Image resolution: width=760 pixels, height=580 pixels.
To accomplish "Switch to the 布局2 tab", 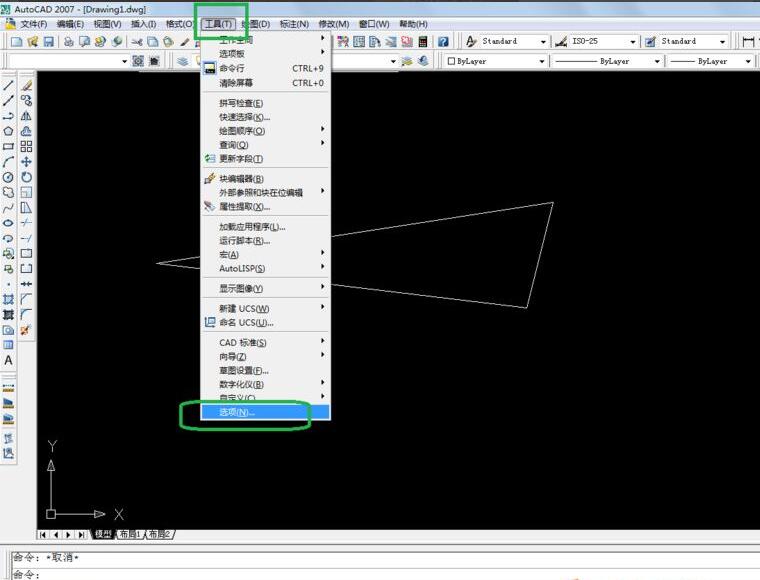I will [x=159, y=534].
